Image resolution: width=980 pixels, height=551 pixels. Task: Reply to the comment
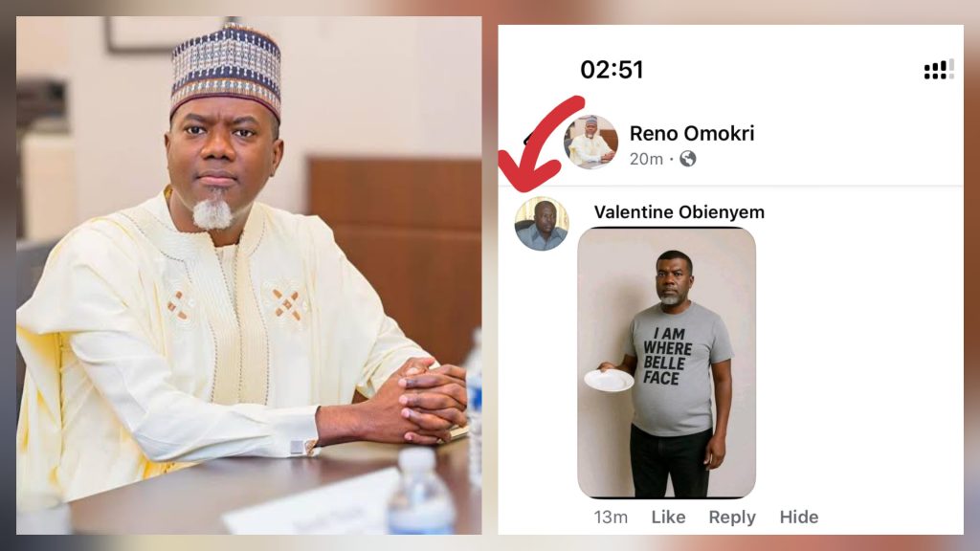click(x=732, y=518)
